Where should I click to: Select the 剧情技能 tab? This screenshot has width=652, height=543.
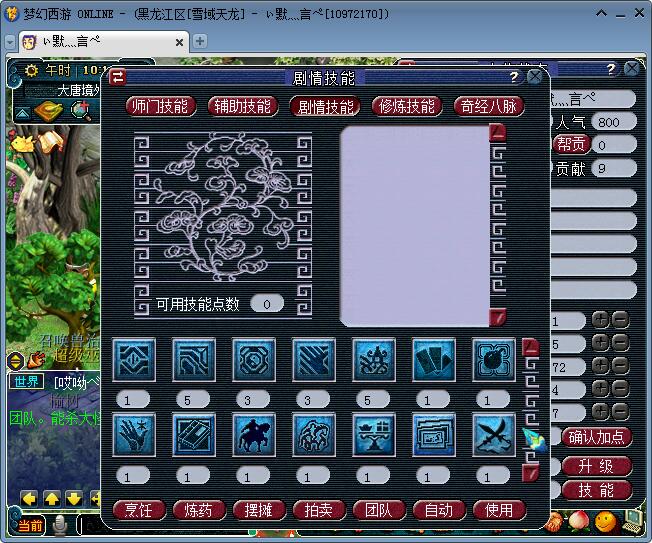325,106
